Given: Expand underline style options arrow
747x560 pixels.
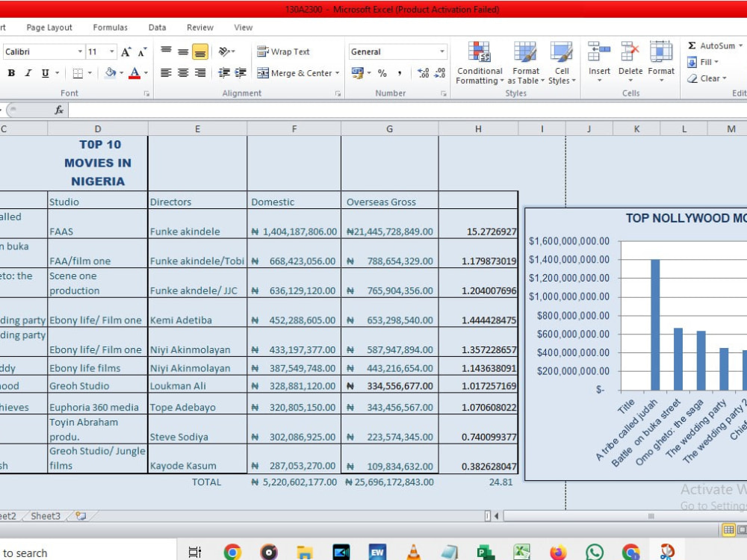Looking at the screenshot, I should pyautogui.click(x=58, y=73).
